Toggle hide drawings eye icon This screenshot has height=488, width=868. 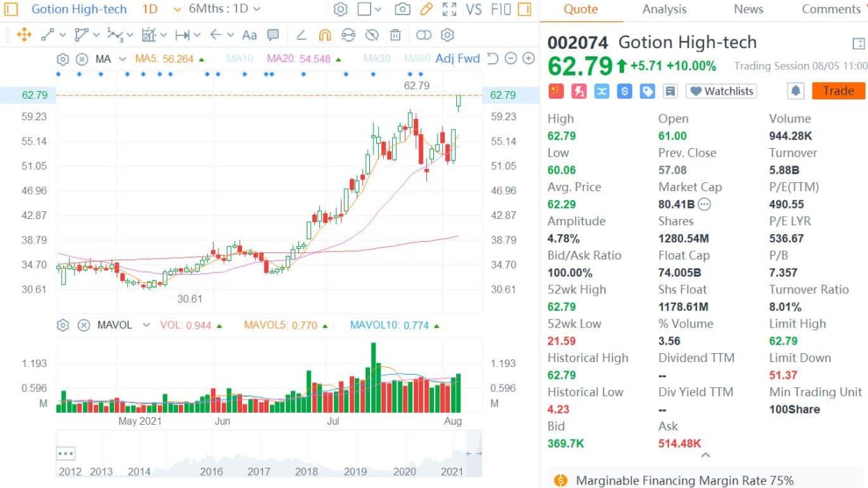tap(371, 35)
